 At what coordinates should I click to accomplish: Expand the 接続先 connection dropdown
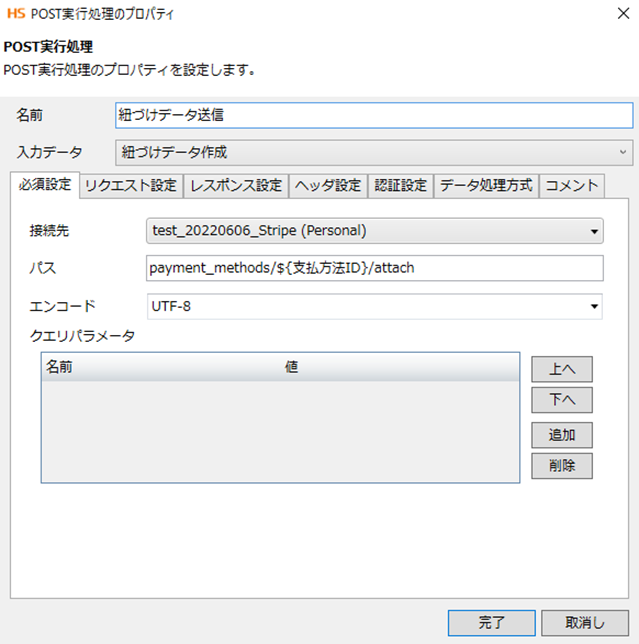374,231
